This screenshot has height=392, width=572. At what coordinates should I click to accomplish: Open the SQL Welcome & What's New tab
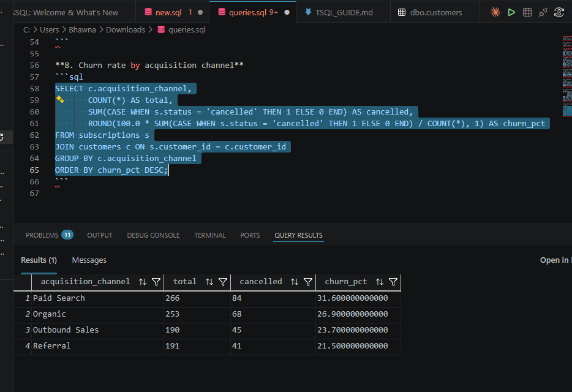point(66,12)
